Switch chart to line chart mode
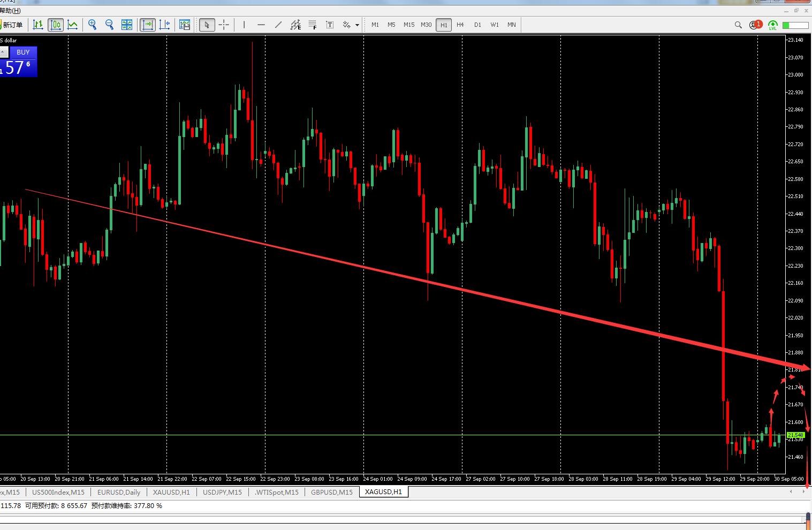 tap(73, 25)
